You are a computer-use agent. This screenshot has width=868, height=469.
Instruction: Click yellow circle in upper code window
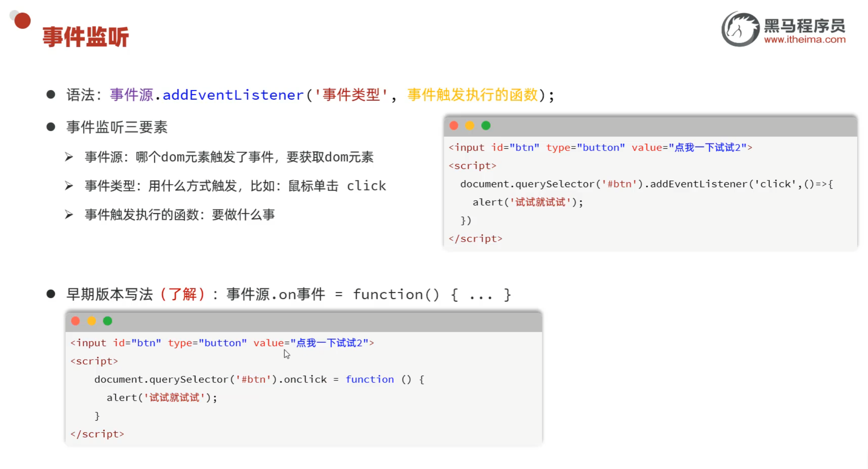(469, 125)
